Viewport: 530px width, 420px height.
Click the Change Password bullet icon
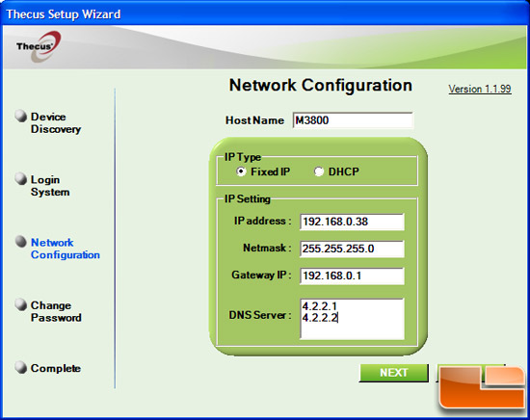[21, 304]
